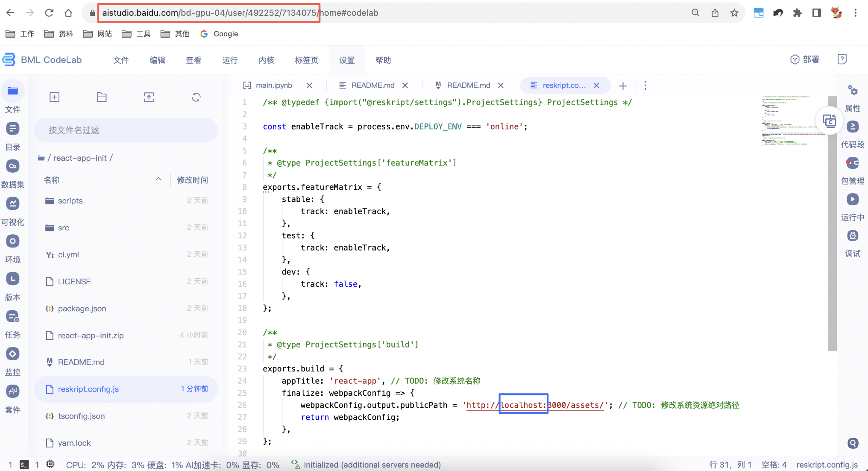Click the editor vertical scrollbar
868x471 pixels.
tap(832, 224)
